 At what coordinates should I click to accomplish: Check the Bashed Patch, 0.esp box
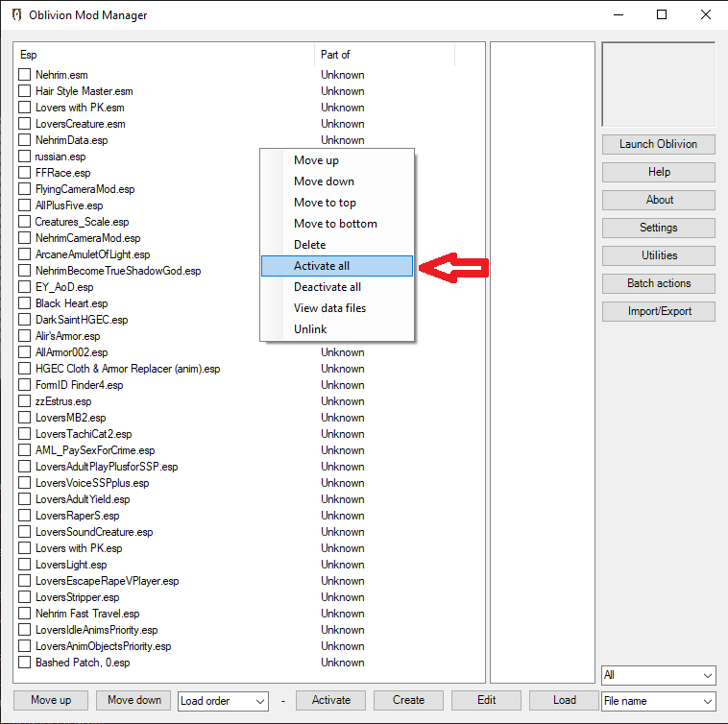(25, 663)
